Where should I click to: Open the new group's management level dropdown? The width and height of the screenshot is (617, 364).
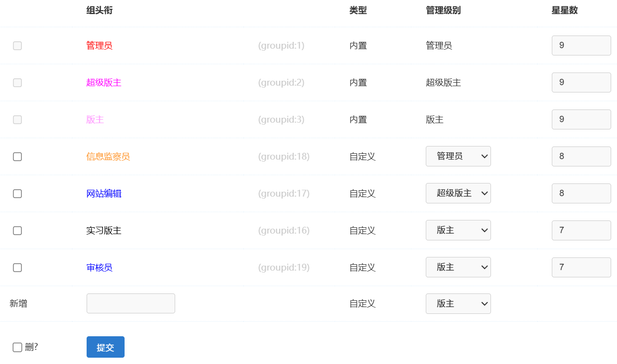(x=458, y=304)
